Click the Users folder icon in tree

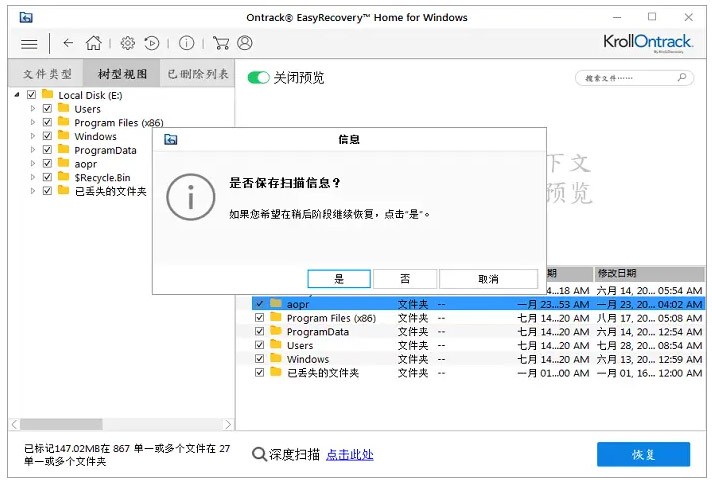point(64,108)
